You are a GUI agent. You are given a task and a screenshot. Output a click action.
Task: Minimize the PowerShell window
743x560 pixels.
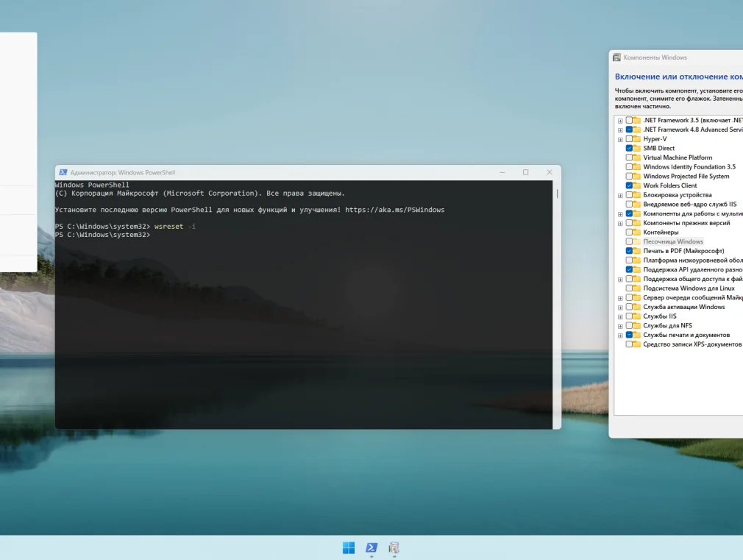click(502, 172)
